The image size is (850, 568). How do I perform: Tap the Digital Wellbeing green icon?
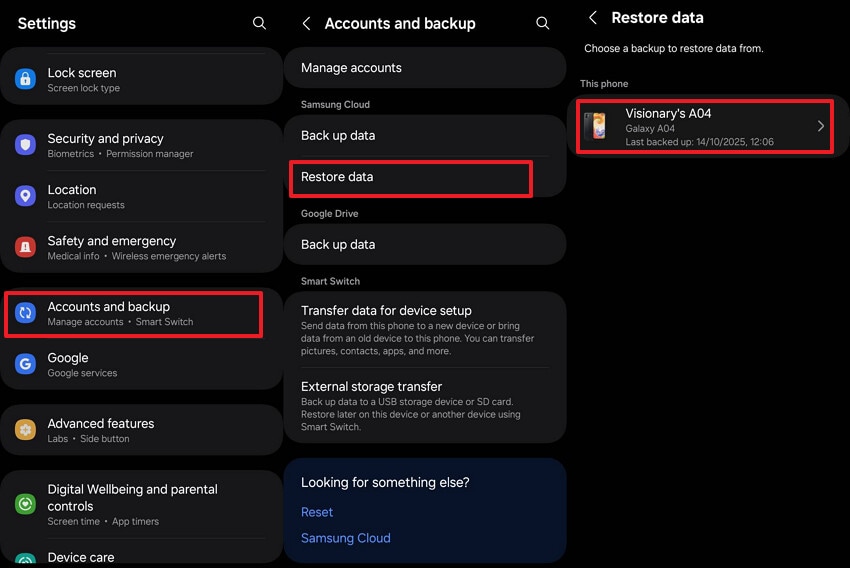[25, 504]
